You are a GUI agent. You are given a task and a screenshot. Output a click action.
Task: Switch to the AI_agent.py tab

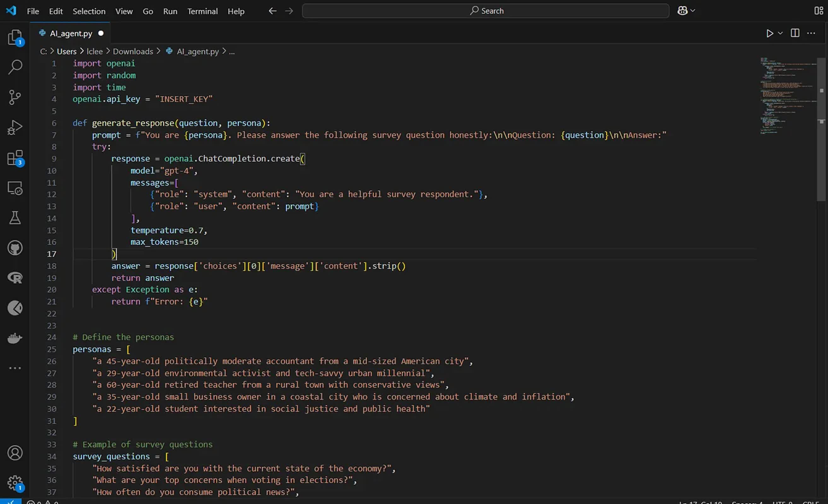tap(71, 33)
